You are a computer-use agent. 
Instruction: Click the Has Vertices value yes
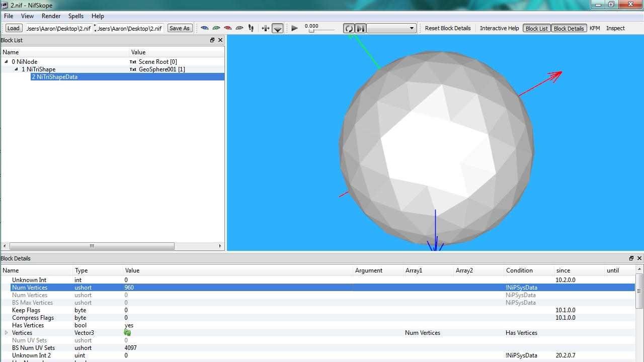click(x=129, y=325)
